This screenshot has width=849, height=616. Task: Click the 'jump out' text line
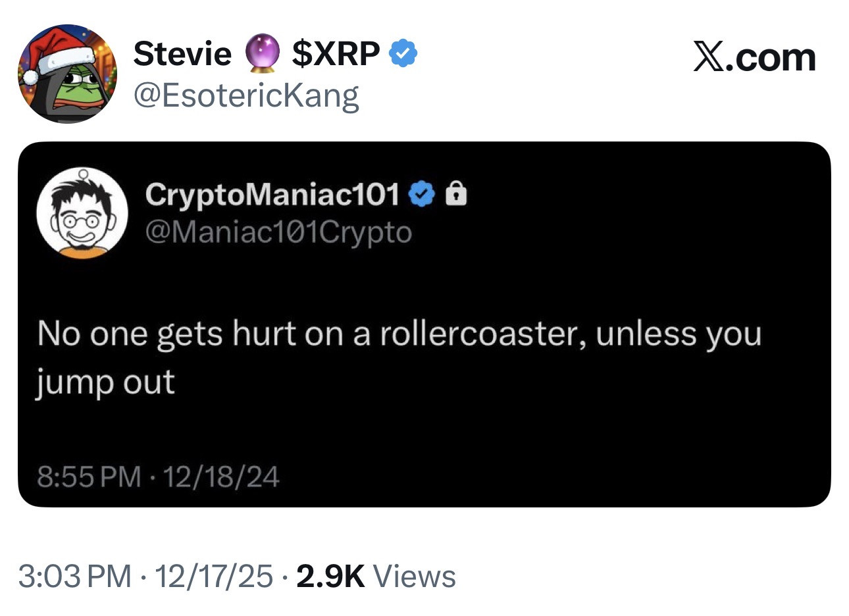[105, 382]
